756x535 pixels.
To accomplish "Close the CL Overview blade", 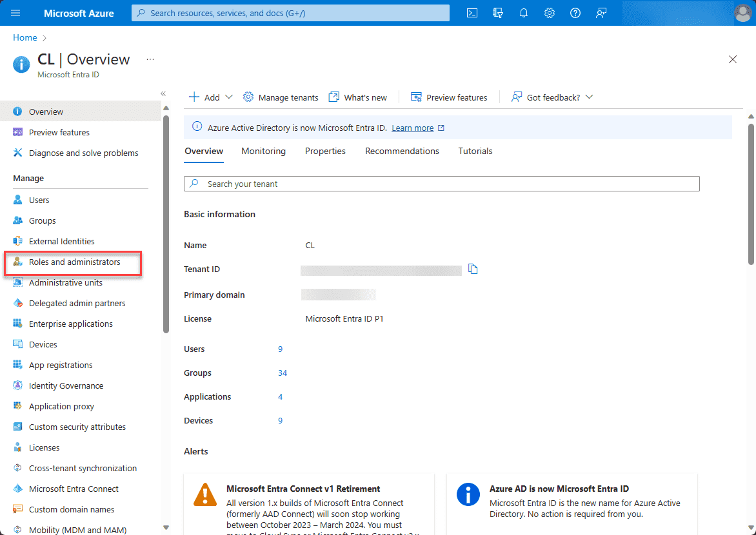I will (733, 59).
